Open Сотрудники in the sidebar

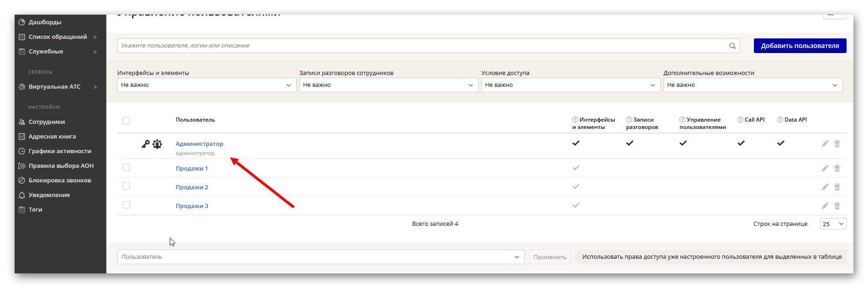pyautogui.click(x=47, y=122)
